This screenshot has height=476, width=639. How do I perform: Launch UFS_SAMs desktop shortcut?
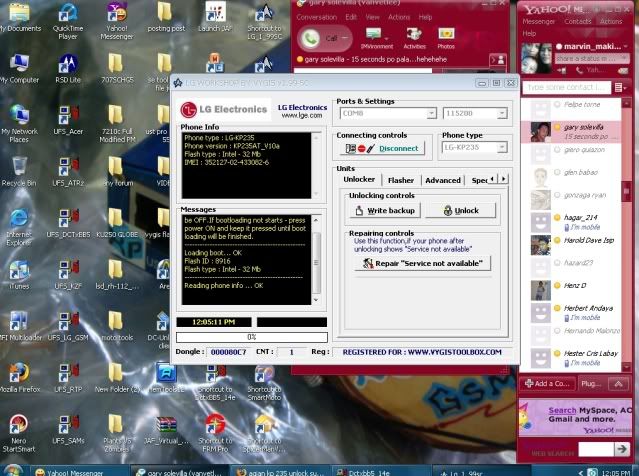click(x=68, y=430)
